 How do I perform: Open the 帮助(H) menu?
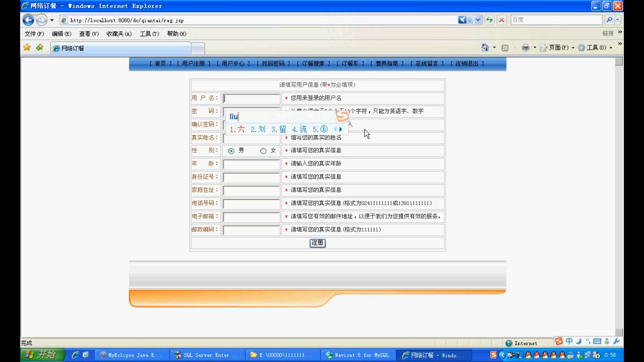[177, 34]
